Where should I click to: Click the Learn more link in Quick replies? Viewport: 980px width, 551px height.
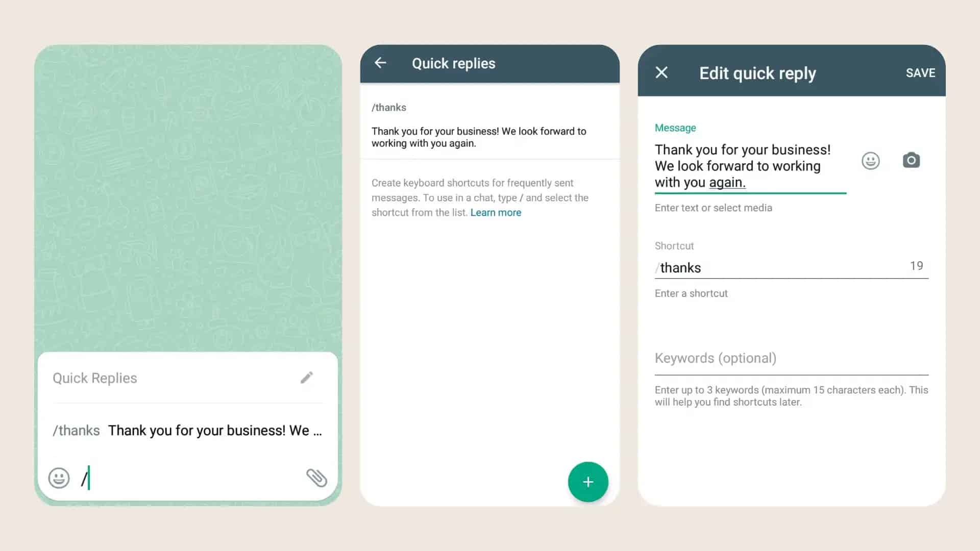[x=496, y=213]
